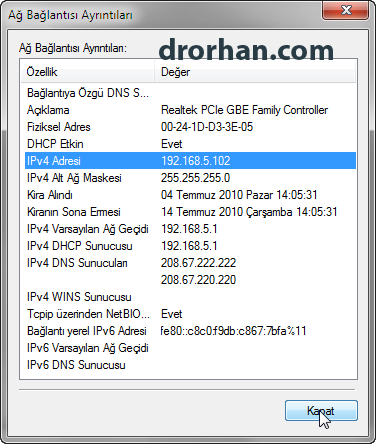The height and width of the screenshot is (444, 376).
Task: Select the Kira Alındı row
Action: pos(190,195)
